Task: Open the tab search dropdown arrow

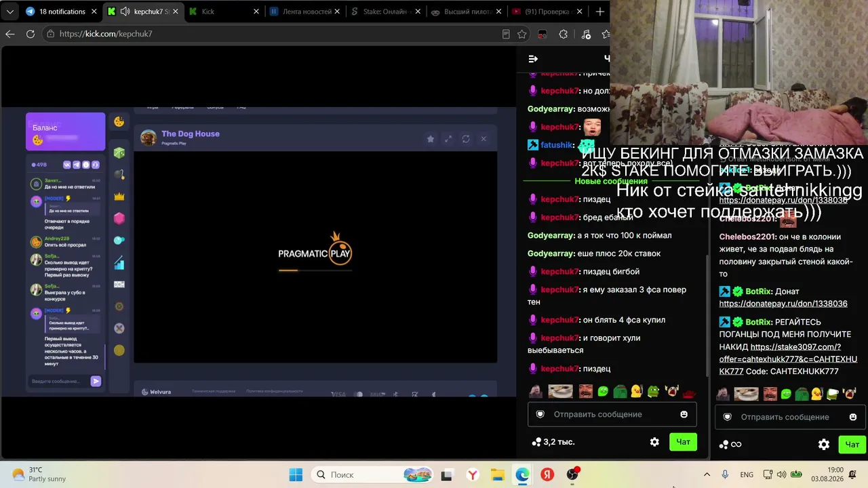Action: [x=10, y=12]
